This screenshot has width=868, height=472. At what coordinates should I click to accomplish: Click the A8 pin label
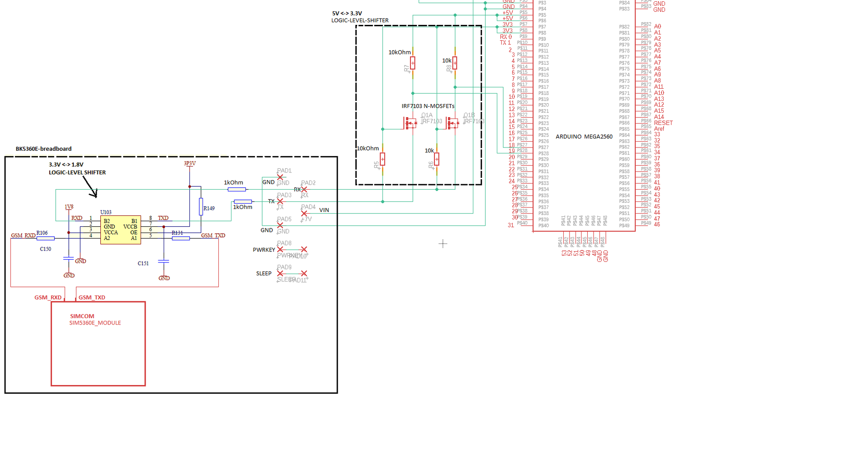657,81
